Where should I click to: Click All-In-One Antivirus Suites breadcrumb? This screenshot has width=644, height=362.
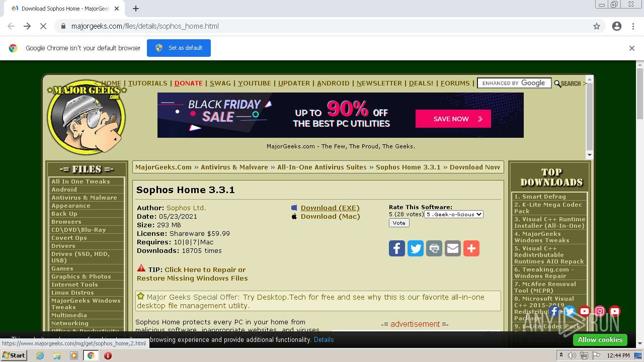coord(322,167)
